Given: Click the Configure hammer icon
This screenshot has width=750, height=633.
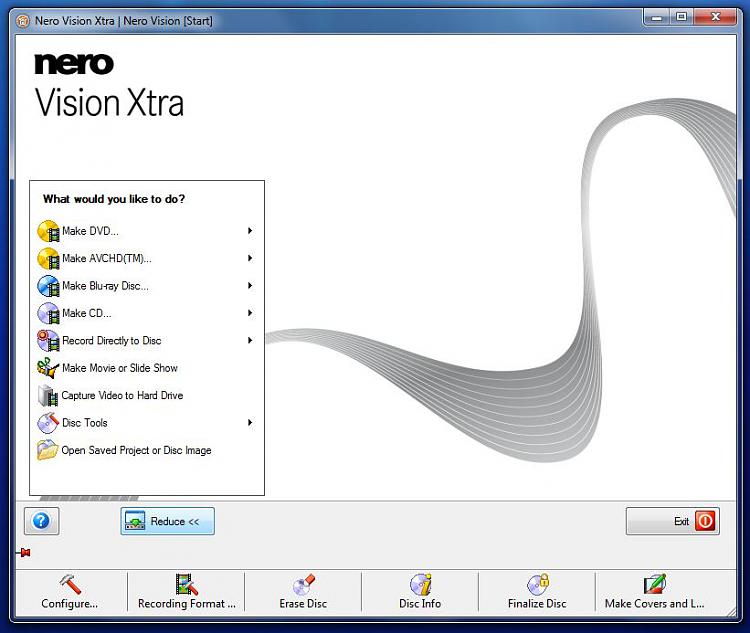Looking at the screenshot, I should (x=70, y=584).
